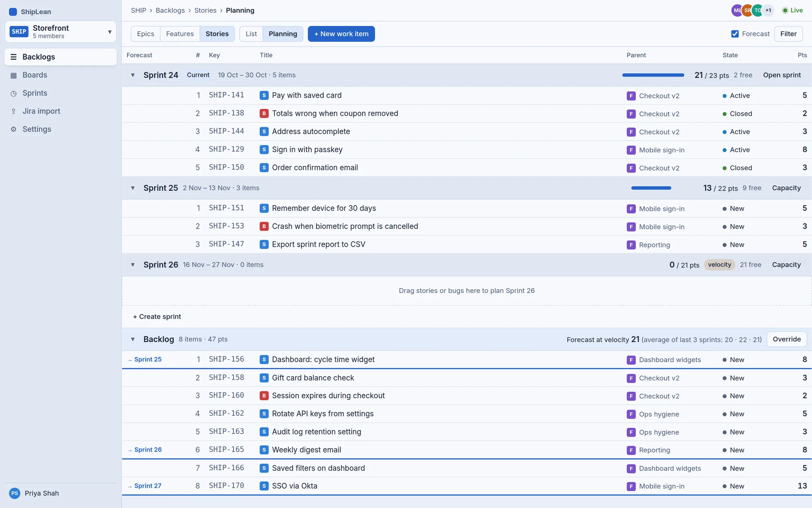Click the PS avatar for Priya Shah
812x508 pixels.
coord(15,493)
